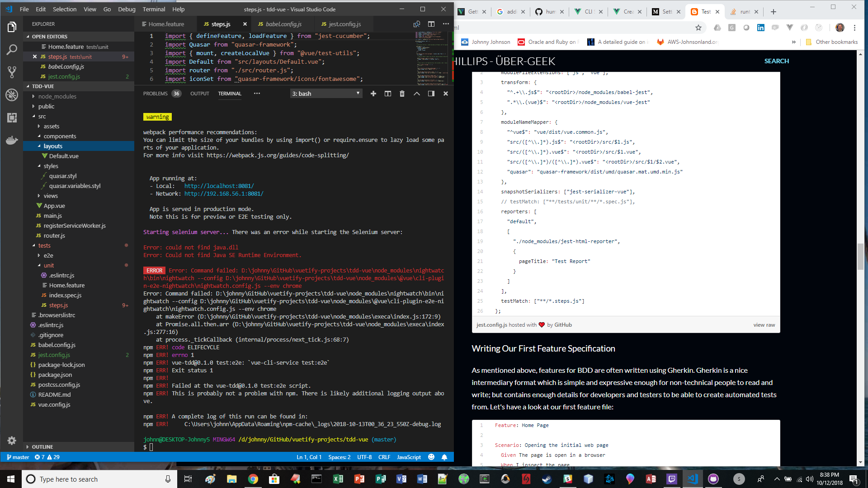
Task: Open the localhost:8081 link in terminal
Action: [x=219, y=186]
